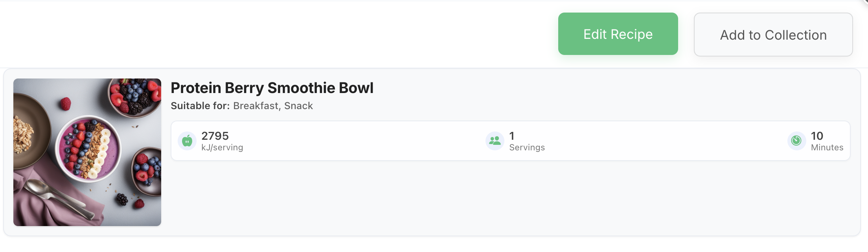Select the Breakfast meal tag
The width and height of the screenshot is (868, 252).
click(x=255, y=106)
